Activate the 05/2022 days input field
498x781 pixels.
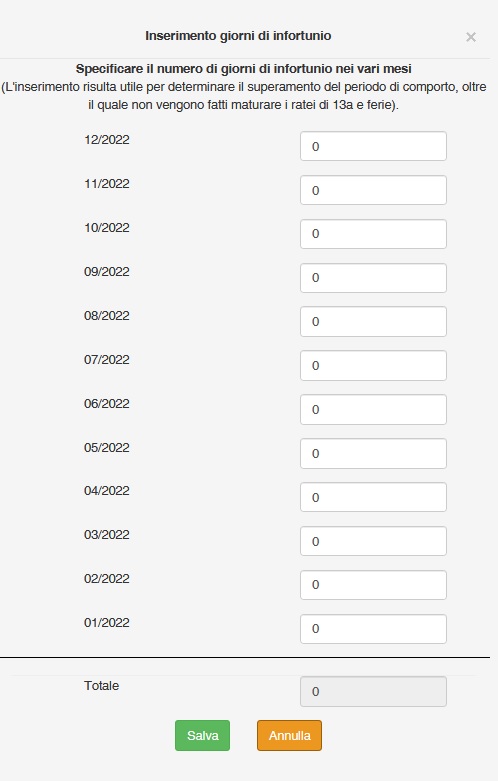tap(373, 453)
